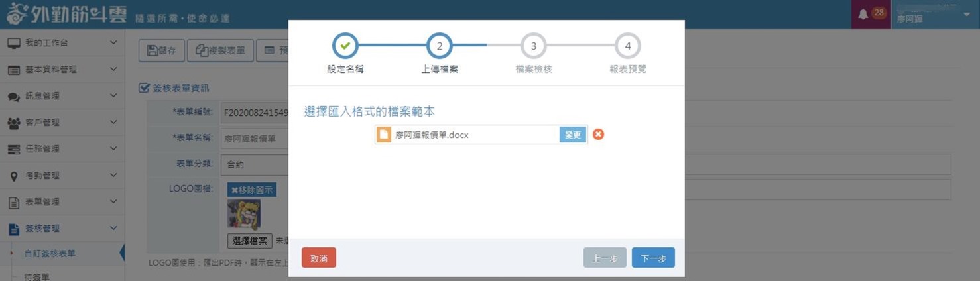Image resolution: width=980 pixels, height=281 pixels.
Task: Click 變更 to change the file
Action: click(x=573, y=135)
